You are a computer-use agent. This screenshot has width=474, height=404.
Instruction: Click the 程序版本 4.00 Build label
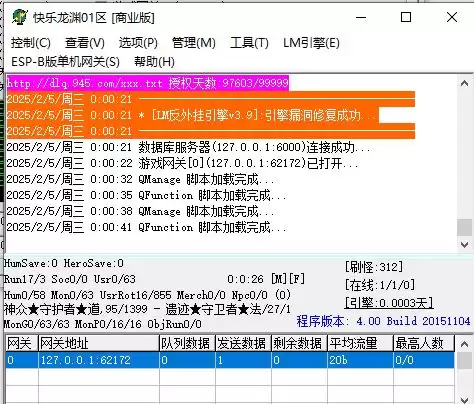tap(383, 321)
